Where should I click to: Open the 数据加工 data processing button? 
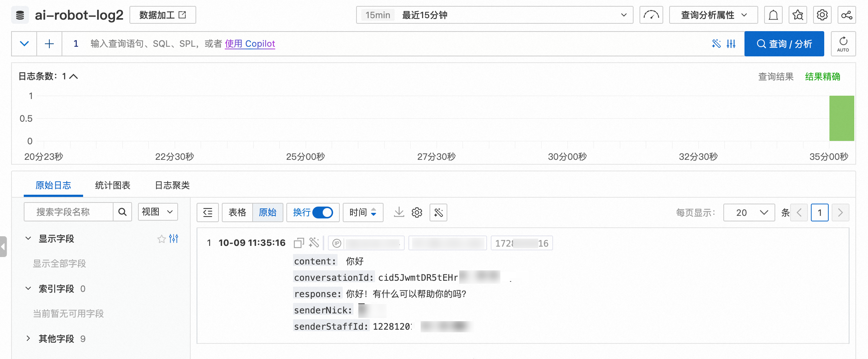162,15
